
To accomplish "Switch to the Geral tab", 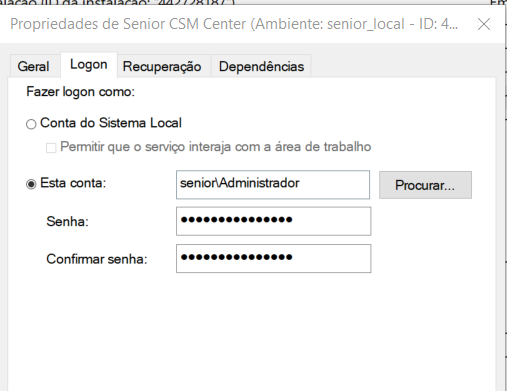I will 34,66.
